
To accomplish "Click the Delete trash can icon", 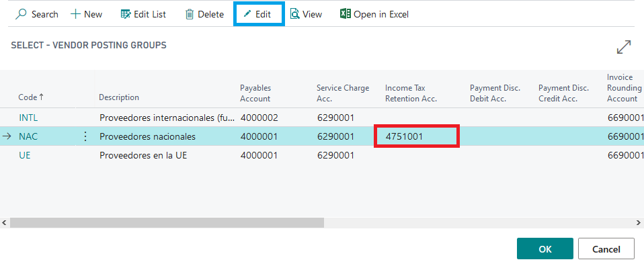I will [190, 14].
